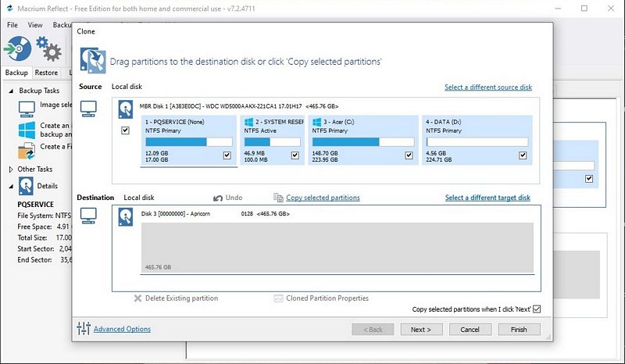The width and height of the screenshot is (625, 364).
Task: Toggle the whole source disk checkbox
Action: coord(125,130)
